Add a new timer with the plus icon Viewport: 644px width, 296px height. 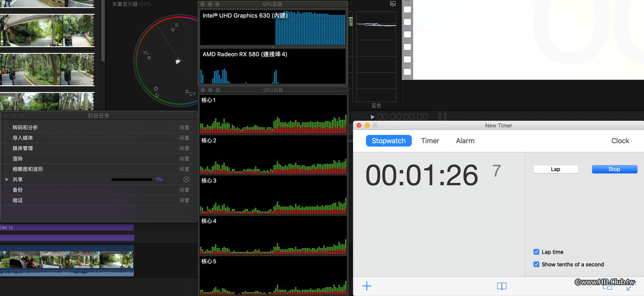pyautogui.click(x=367, y=286)
